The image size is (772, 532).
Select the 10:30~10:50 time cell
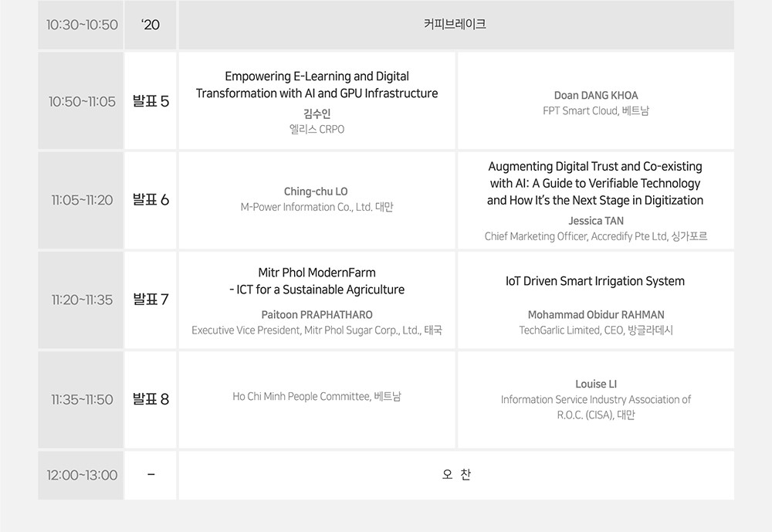(81, 25)
